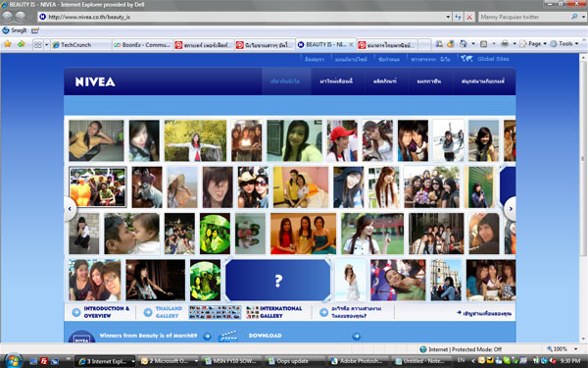588x368 pixels.
Task: Open the SnagIt toolbar button
Action: tap(15, 30)
